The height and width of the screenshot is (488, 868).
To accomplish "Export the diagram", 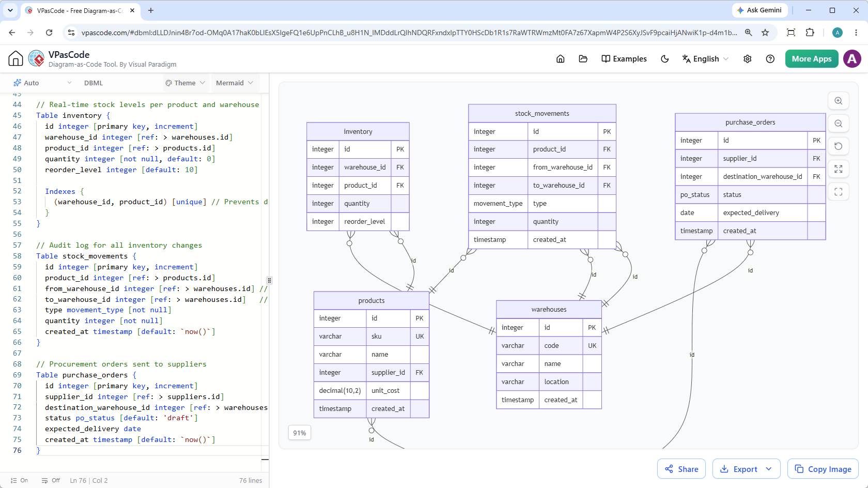I will (x=739, y=469).
